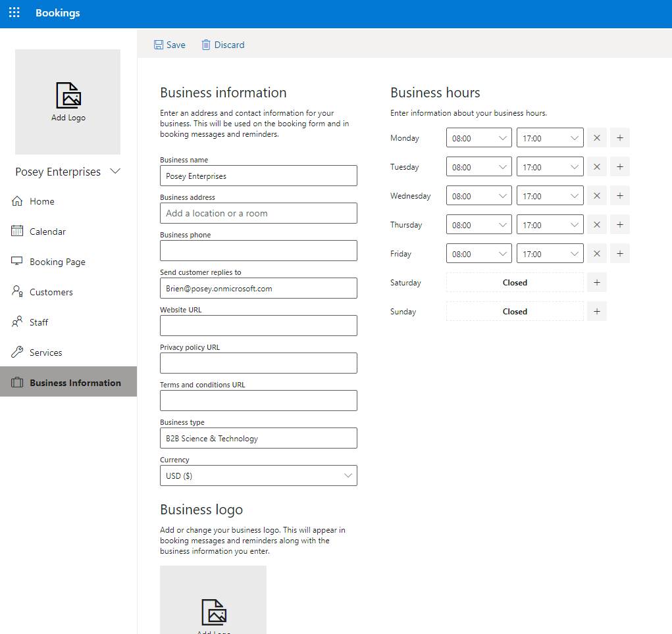672x634 pixels.
Task: Click the Discard trash icon
Action: [x=206, y=45]
